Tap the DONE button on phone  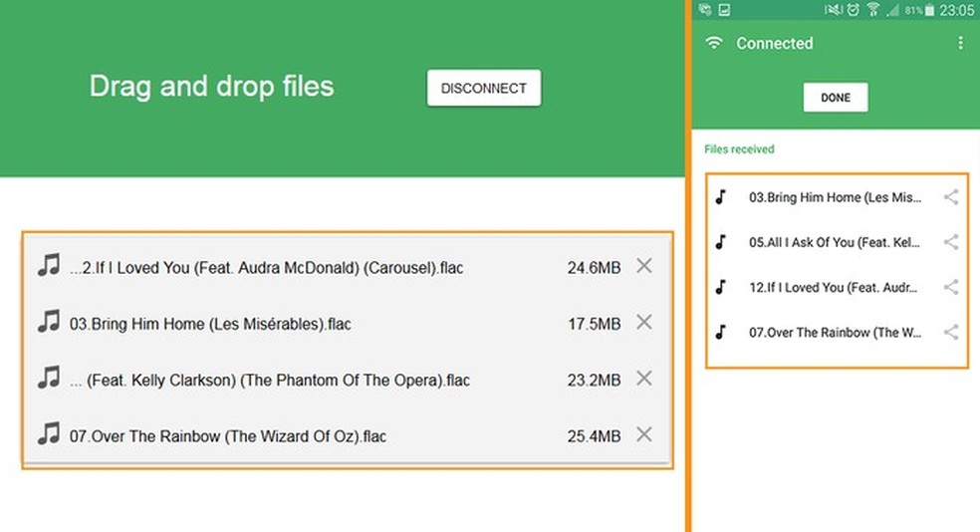tap(835, 98)
